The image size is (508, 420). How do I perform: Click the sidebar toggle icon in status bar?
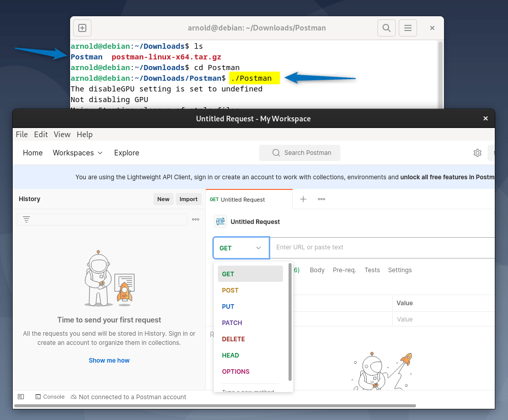tap(20, 396)
